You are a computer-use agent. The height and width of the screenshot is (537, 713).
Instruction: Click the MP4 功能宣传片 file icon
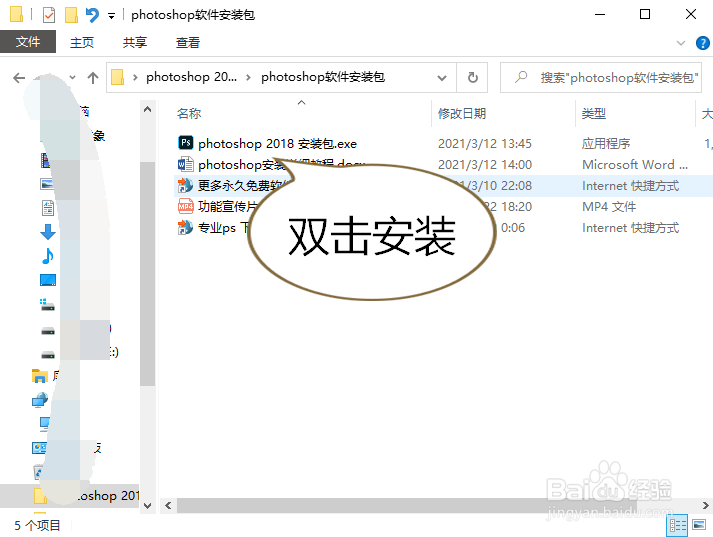click(x=186, y=206)
